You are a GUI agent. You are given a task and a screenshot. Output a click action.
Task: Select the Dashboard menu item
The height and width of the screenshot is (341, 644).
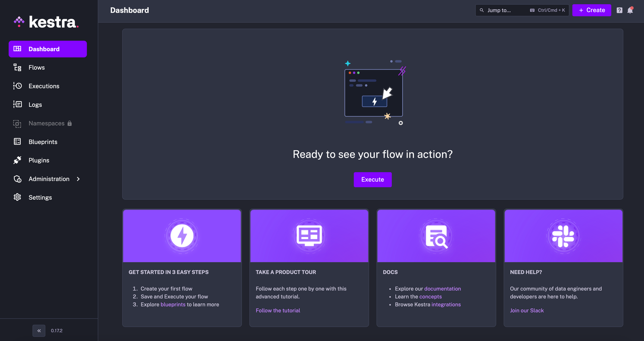(47, 49)
